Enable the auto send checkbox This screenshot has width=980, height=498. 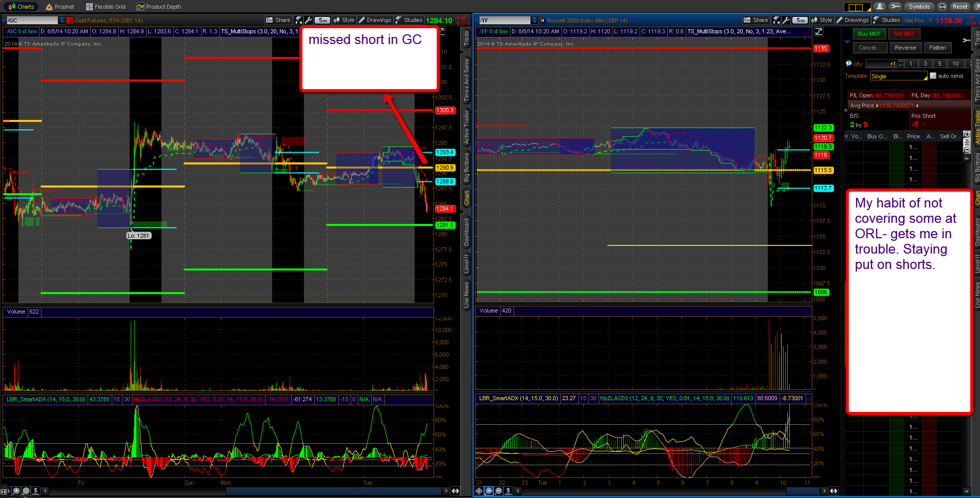(x=933, y=76)
